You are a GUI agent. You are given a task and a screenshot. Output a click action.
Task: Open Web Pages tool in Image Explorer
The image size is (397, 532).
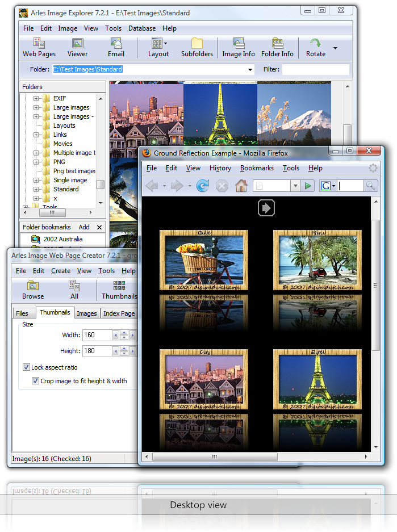(x=39, y=48)
